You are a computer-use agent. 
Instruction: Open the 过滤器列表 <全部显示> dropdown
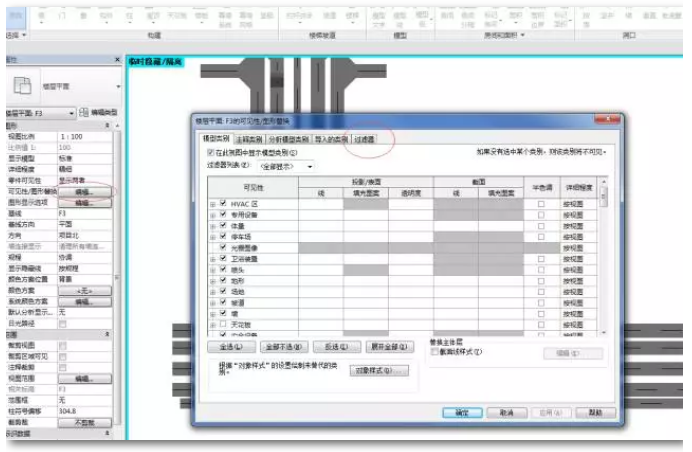(310, 167)
